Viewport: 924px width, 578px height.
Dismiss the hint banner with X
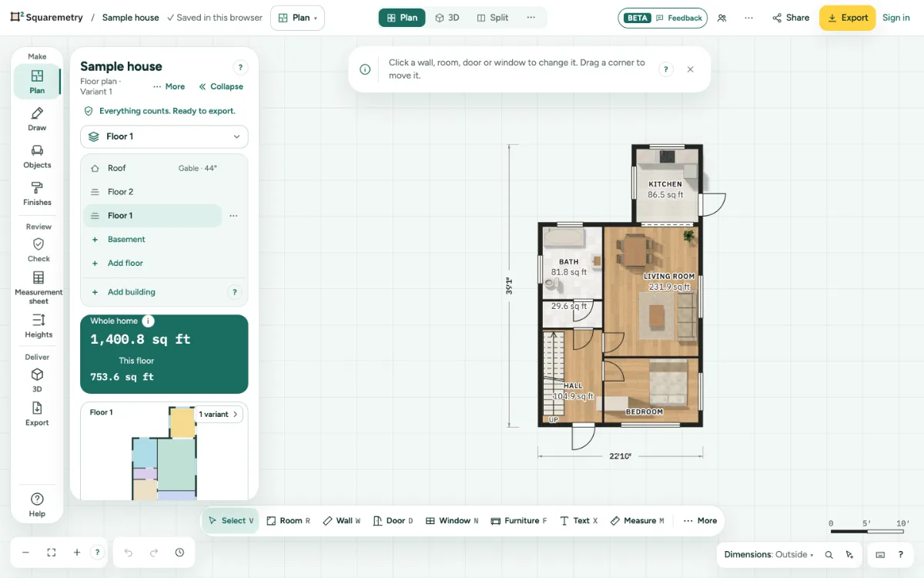click(691, 69)
